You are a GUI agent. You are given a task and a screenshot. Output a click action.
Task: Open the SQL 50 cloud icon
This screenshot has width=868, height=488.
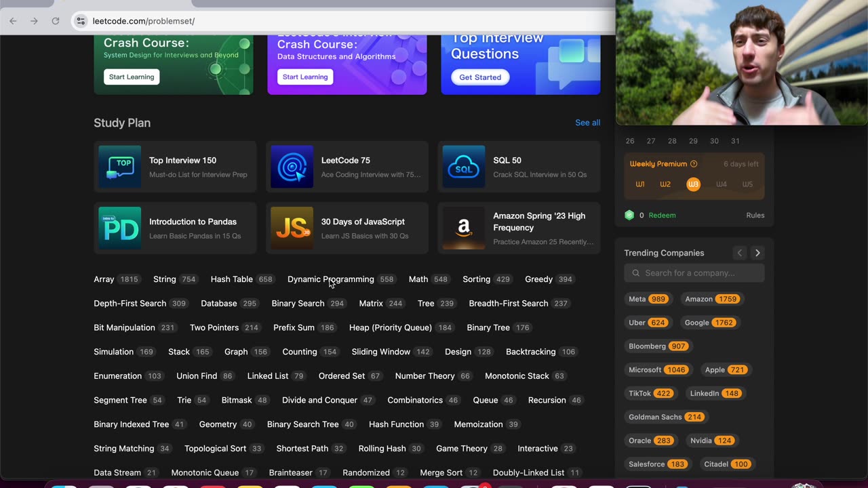click(x=464, y=167)
